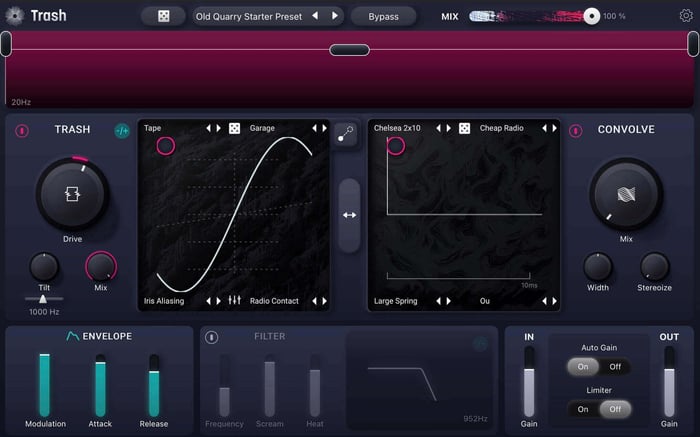
Task: Previous Garage distortion type arrow
Action: (x=314, y=129)
